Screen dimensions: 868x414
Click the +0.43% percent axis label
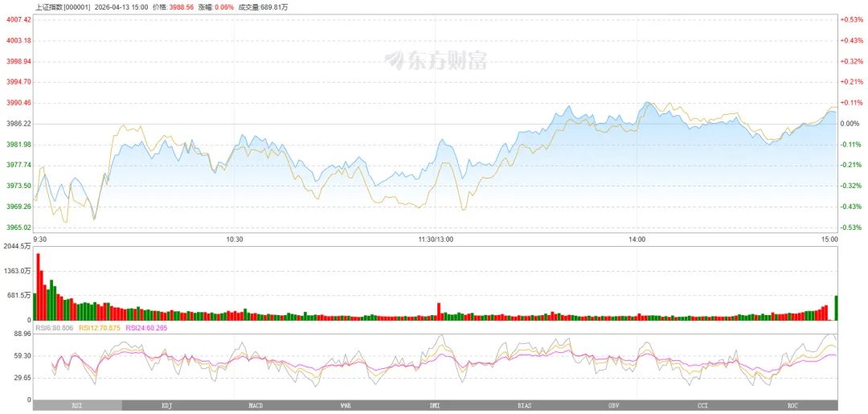coord(851,40)
